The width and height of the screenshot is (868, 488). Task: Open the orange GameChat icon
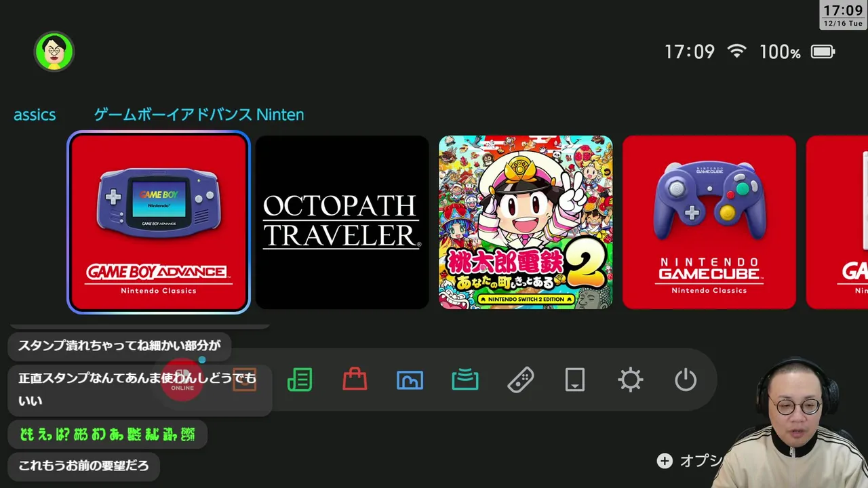(245, 380)
